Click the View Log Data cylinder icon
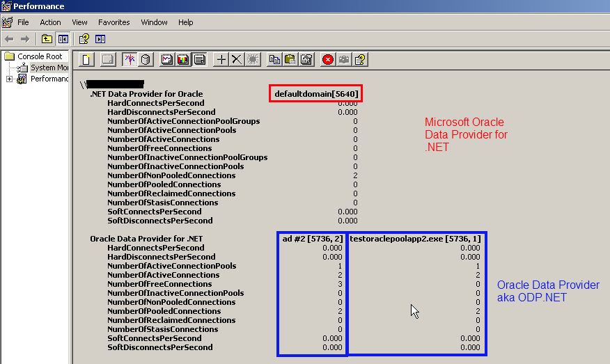 (146, 60)
